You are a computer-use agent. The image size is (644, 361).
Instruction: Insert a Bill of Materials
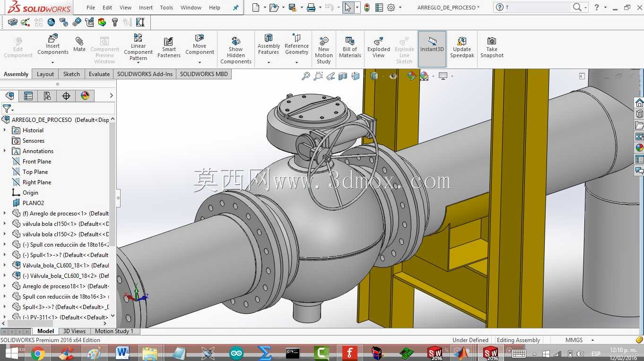click(x=350, y=47)
